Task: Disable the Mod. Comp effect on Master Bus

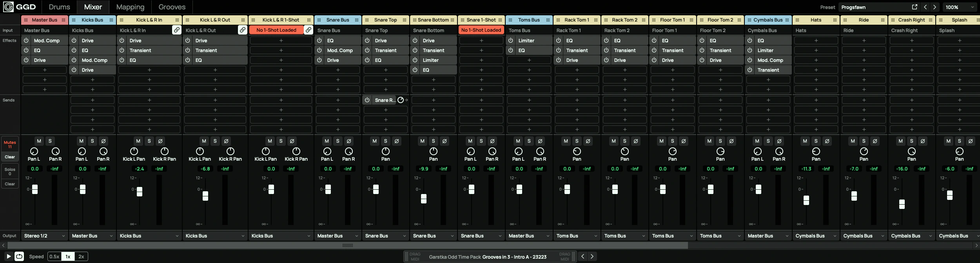Action: (x=26, y=40)
